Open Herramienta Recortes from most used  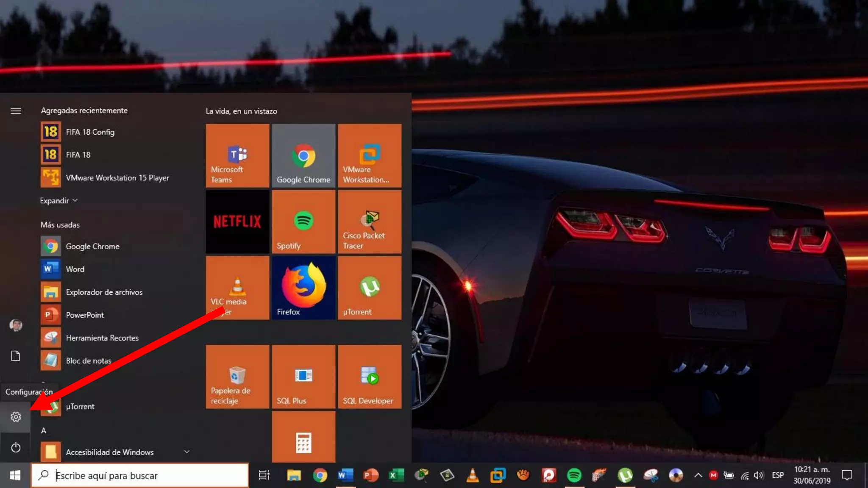pyautogui.click(x=102, y=338)
